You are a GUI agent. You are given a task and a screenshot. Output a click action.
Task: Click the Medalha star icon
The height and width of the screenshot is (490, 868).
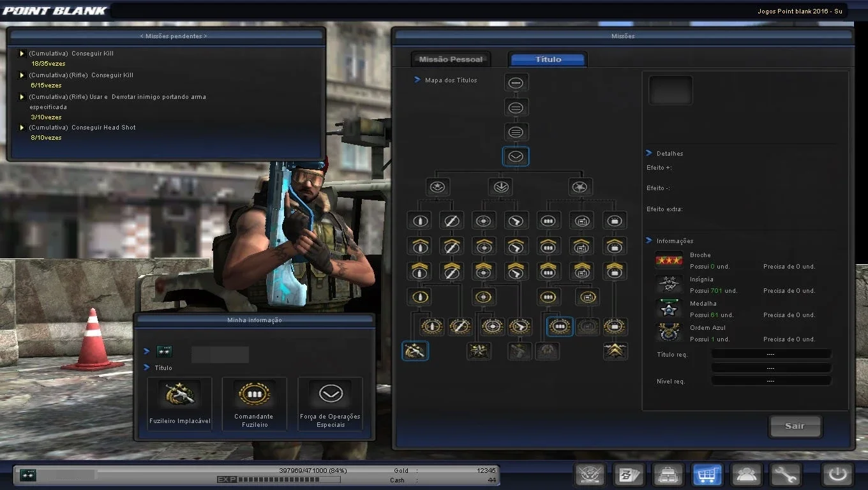tap(669, 309)
